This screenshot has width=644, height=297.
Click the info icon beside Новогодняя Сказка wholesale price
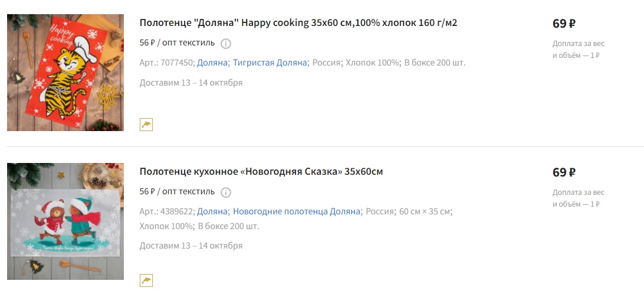pyautogui.click(x=226, y=192)
